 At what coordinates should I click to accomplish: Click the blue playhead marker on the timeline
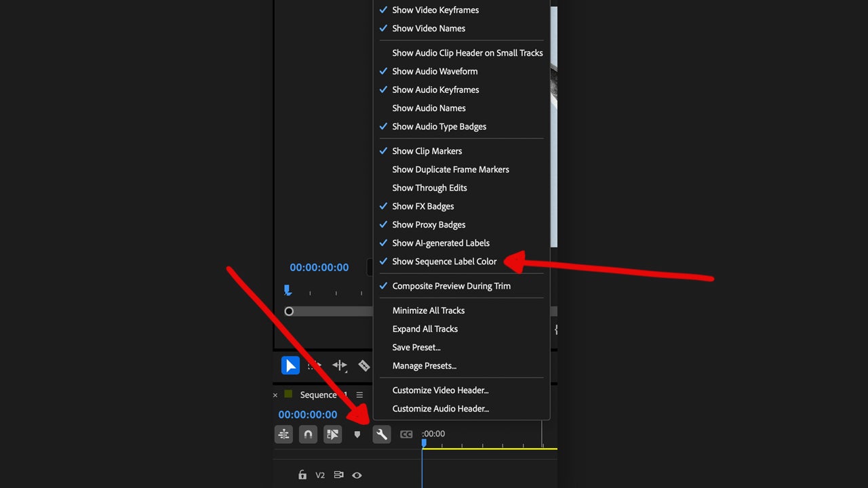pos(424,441)
